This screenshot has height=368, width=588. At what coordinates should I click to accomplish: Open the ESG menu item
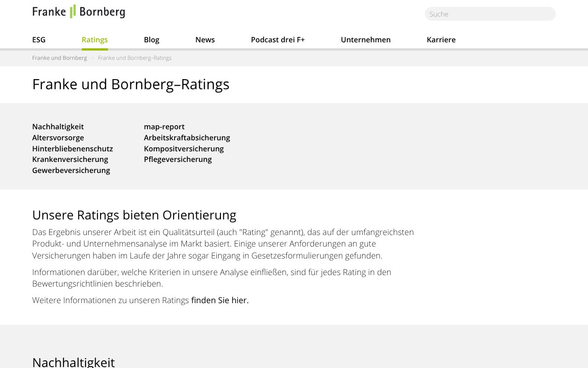(39, 40)
